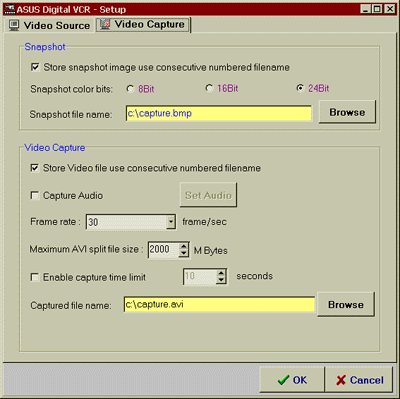Viewport: 400px width, 399px height.
Task: Select 8Bit snapshot color option
Action: tap(130, 89)
